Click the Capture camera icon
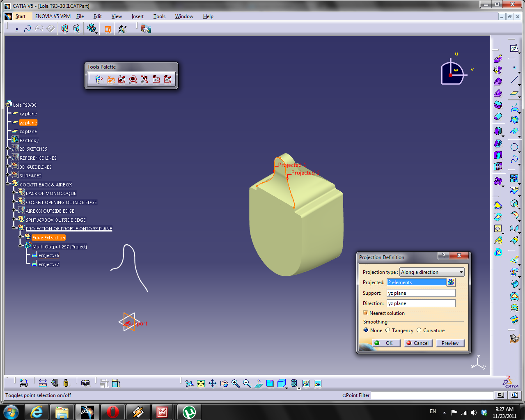 click(85, 383)
